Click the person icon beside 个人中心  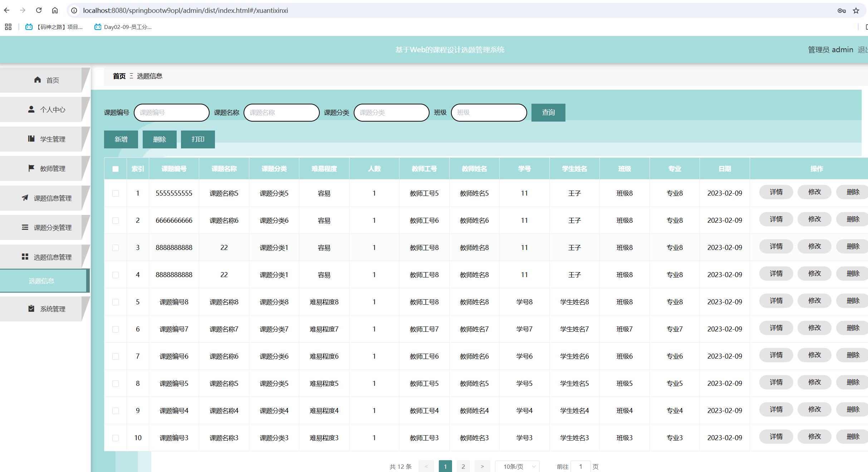click(x=31, y=109)
